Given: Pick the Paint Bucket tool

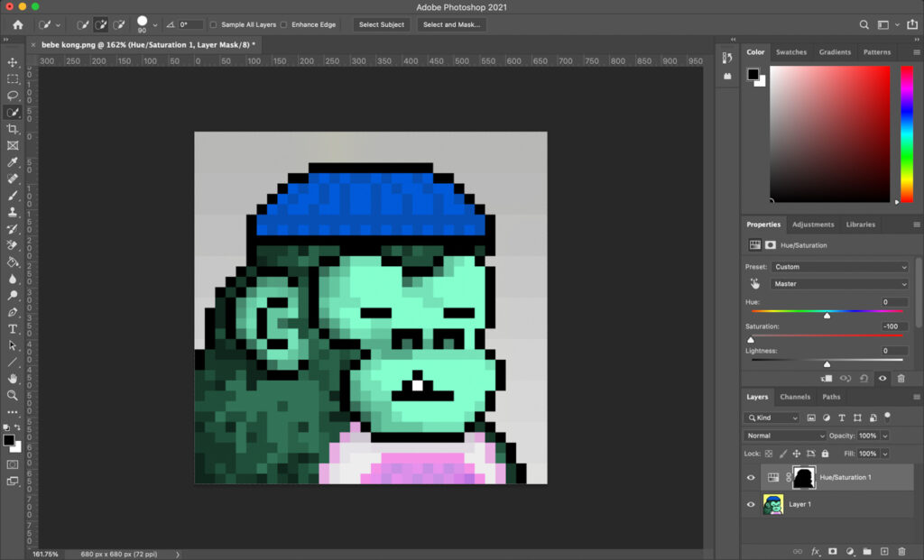Looking at the screenshot, I should (x=13, y=262).
